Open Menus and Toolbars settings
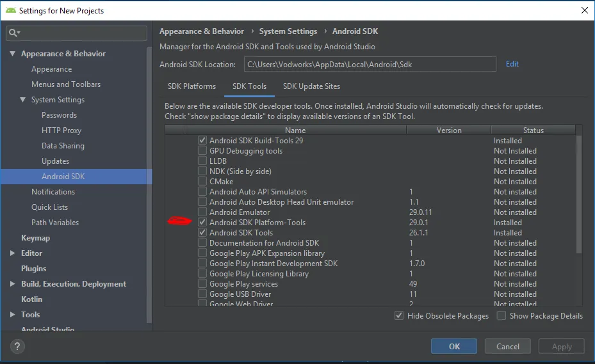 tap(66, 84)
